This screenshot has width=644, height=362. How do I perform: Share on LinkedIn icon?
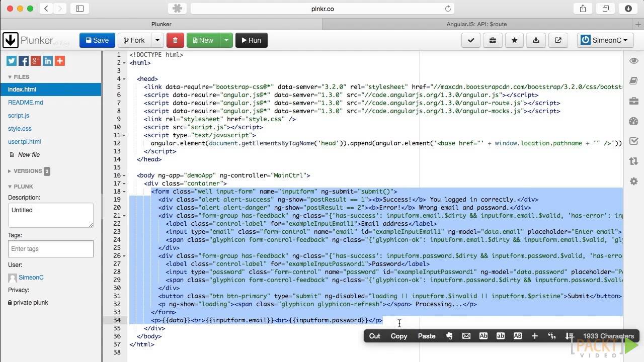(48, 61)
